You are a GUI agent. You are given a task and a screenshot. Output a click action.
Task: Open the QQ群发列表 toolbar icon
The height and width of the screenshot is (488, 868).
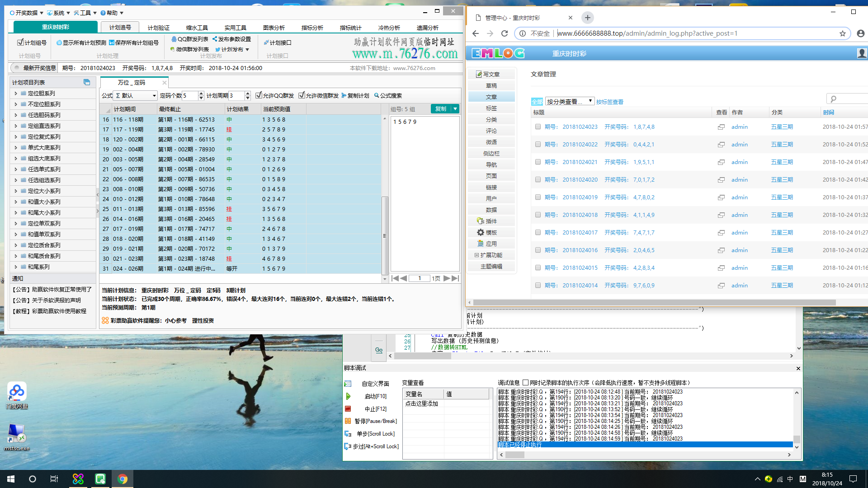coord(174,39)
